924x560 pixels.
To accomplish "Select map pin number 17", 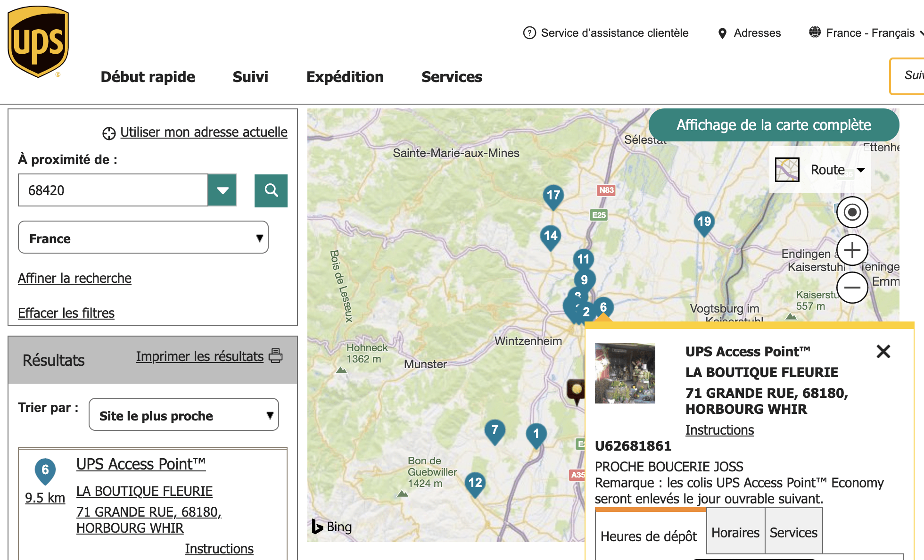I will coord(553,197).
